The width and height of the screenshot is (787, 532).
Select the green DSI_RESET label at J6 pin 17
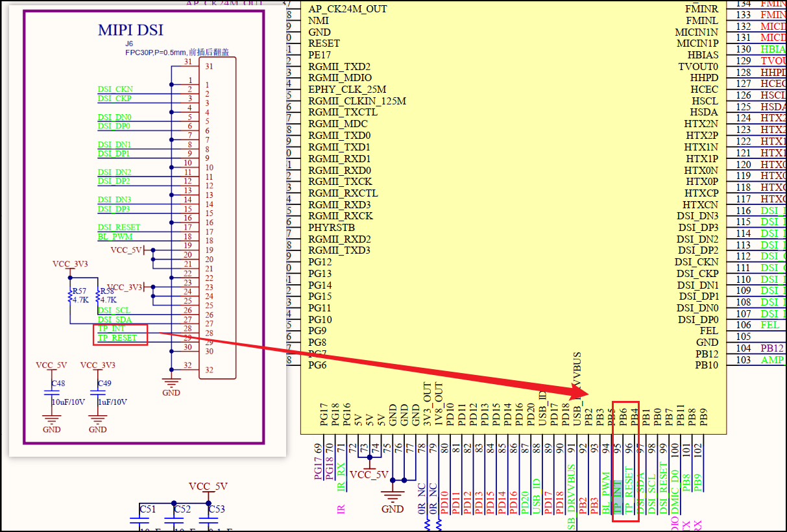(x=119, y=227)
